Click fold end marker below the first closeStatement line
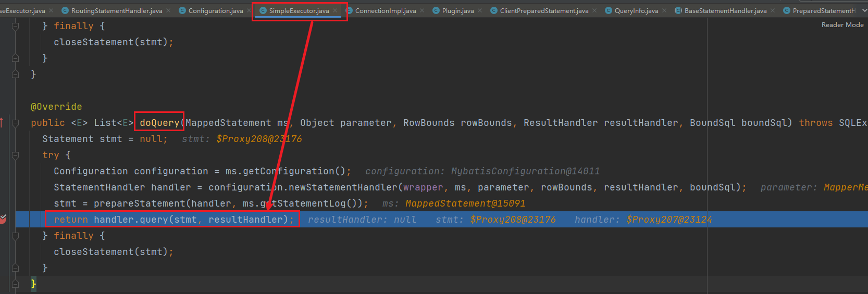 (x=15, y=58)
